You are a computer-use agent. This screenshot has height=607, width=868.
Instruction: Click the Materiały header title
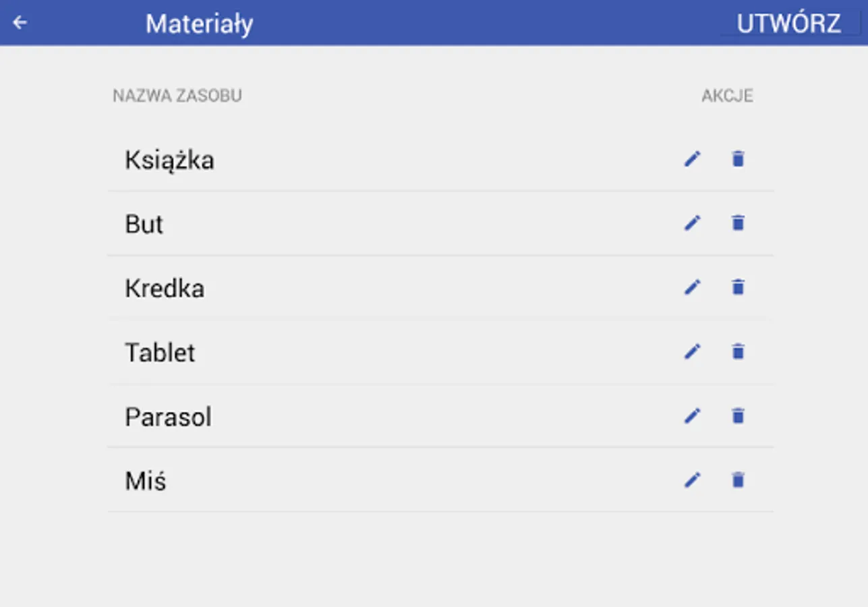point(199,24)
